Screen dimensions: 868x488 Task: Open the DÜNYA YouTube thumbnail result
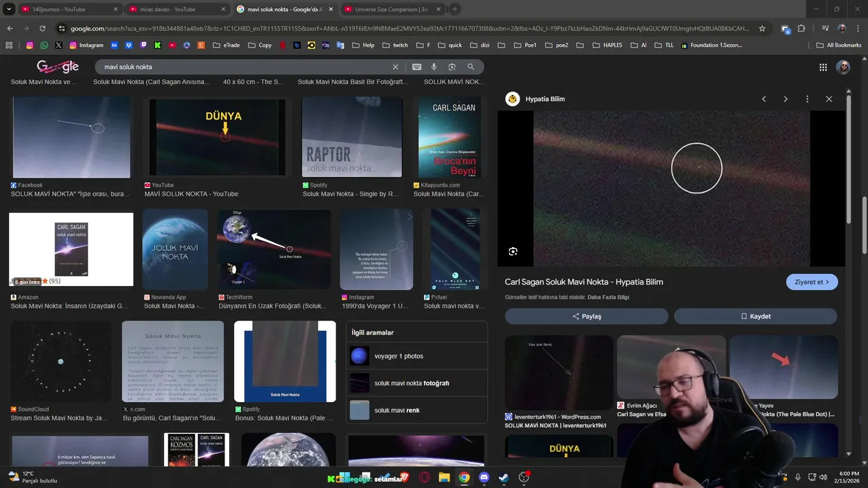click(218, 137)
